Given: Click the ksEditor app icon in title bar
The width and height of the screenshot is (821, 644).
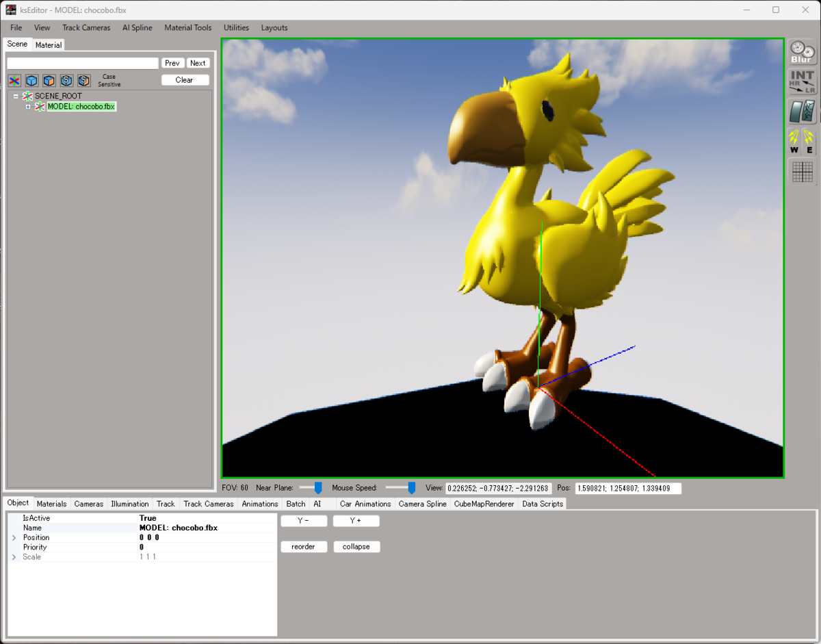Looking at the screenshot, I should pyautogui.click(x=11, y=10).
